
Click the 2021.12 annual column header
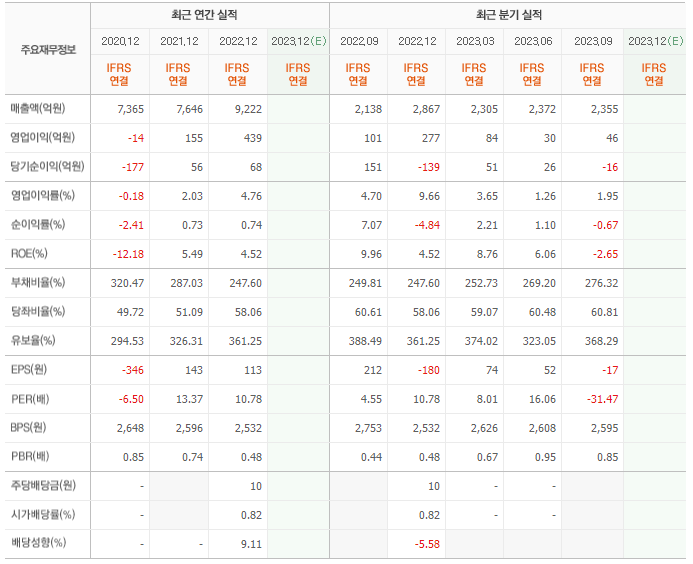coord(179,42)
